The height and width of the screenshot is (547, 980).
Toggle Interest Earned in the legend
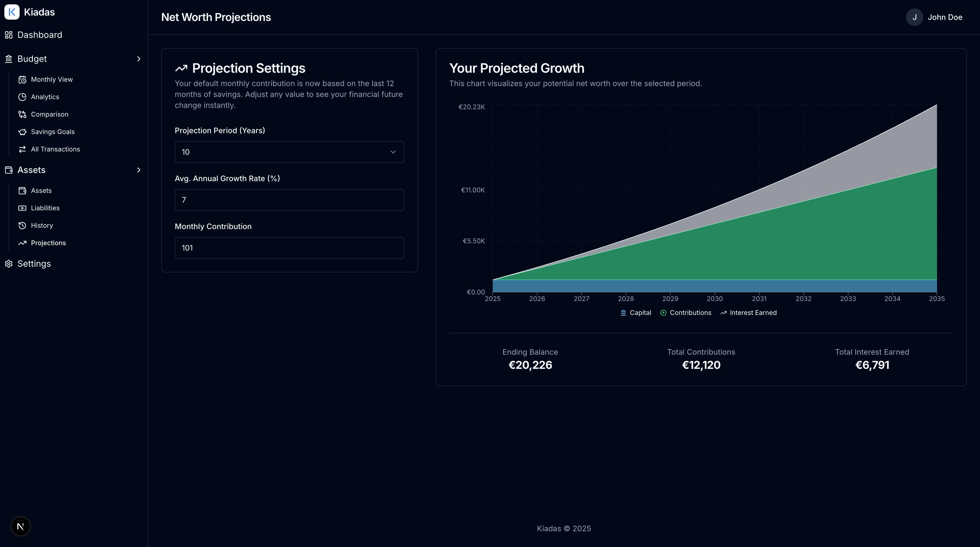(x=748, y=312)
